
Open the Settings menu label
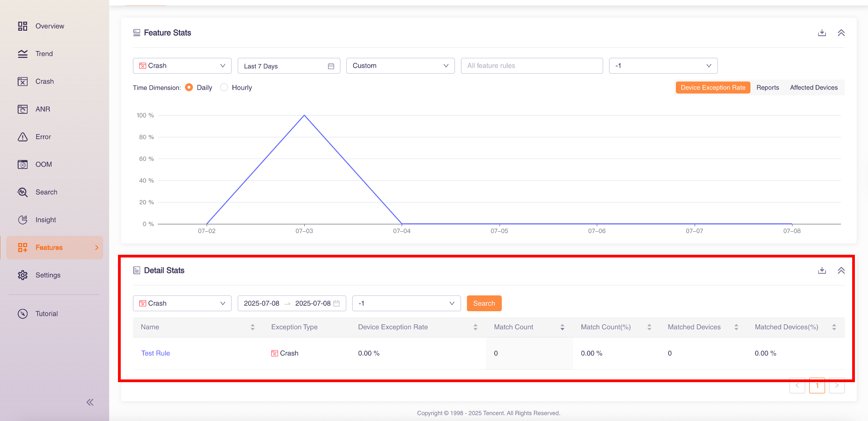coord(48,275)
